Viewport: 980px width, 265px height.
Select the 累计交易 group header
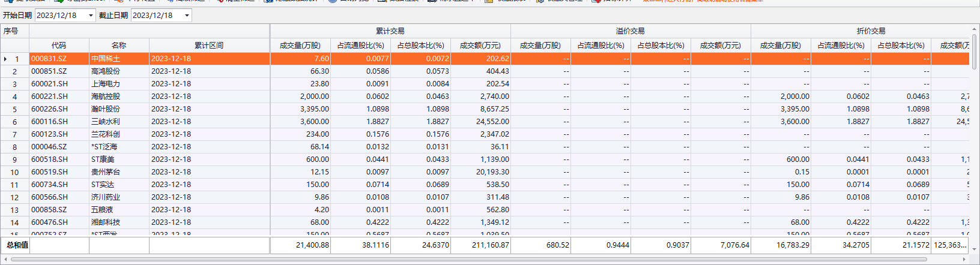[x=390, y=31]
